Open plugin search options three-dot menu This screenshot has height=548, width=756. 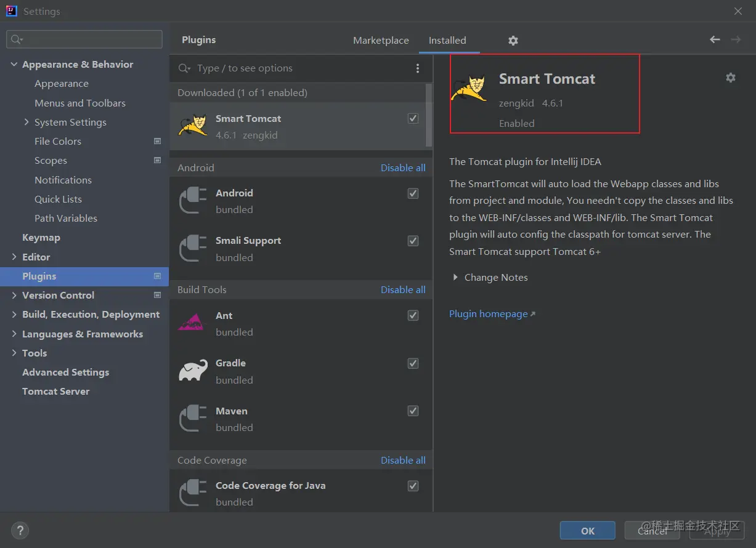[x=418, y=68]
